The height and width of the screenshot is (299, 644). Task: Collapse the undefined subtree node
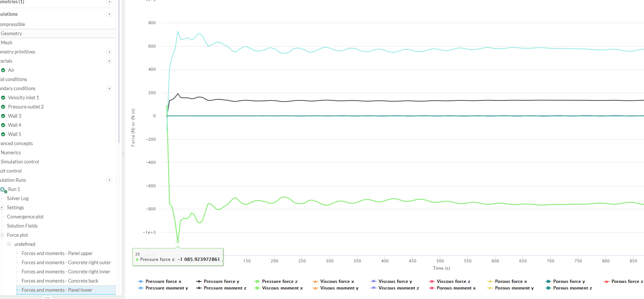coord(9,244)
